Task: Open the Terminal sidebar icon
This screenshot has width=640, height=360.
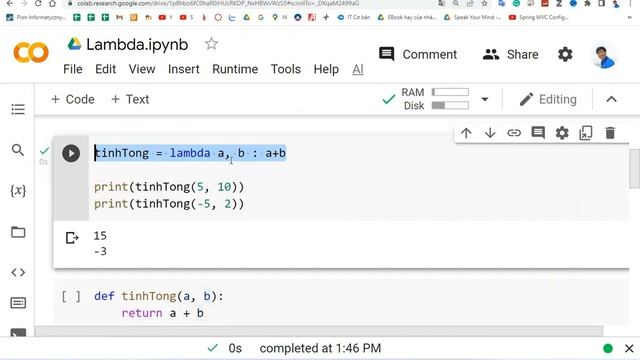Action: (18, 332)
